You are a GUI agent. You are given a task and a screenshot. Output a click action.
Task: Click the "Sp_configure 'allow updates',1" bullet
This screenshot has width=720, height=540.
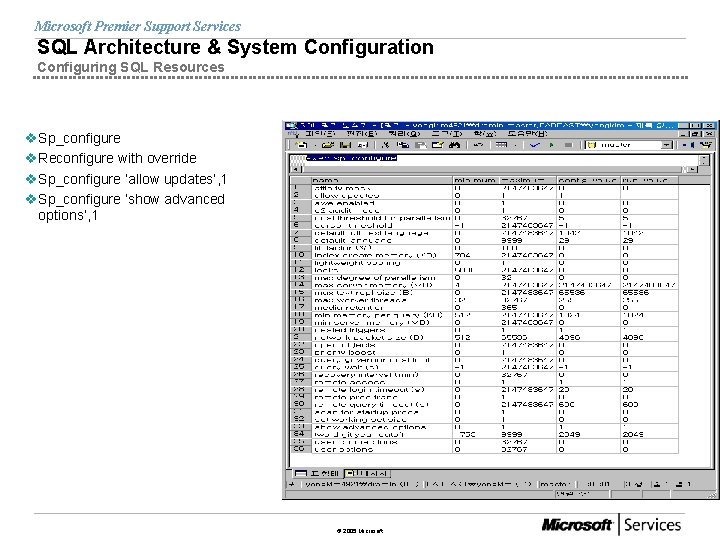coord(132,179)
